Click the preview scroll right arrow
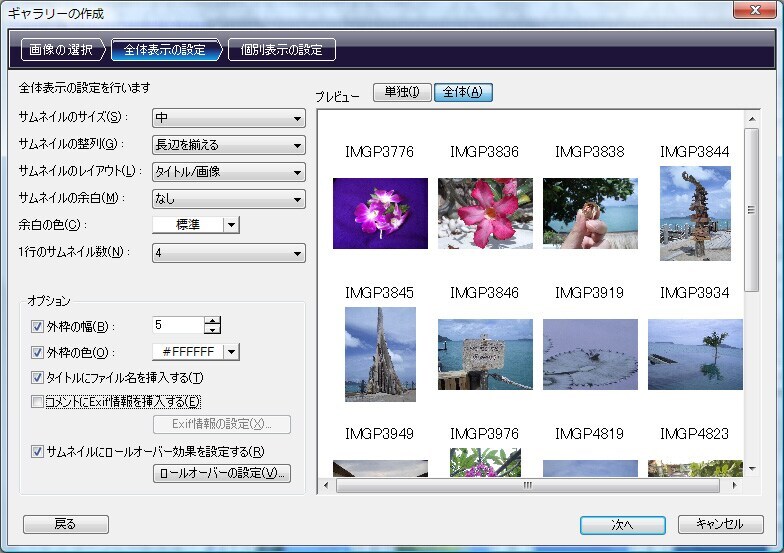 [734, 485]
